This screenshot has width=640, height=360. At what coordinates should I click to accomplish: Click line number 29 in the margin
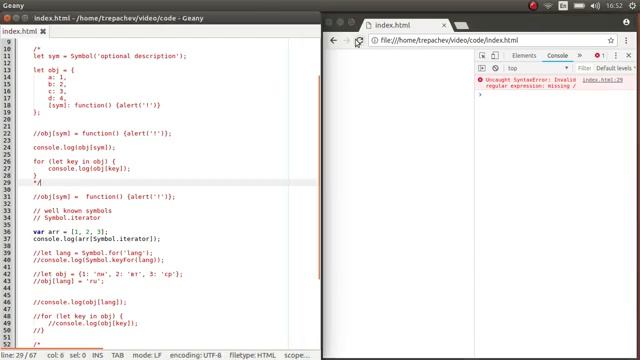(8, 182)
